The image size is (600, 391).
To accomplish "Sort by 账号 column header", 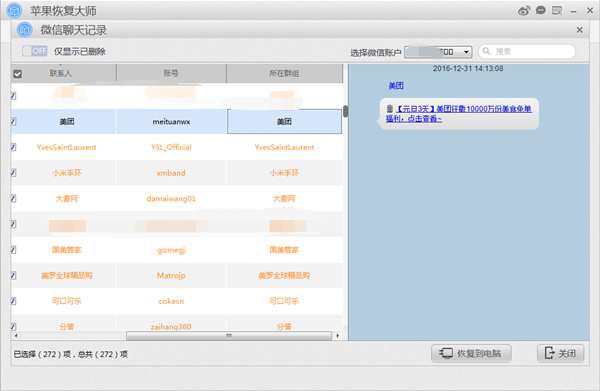I will pos(171,73).
